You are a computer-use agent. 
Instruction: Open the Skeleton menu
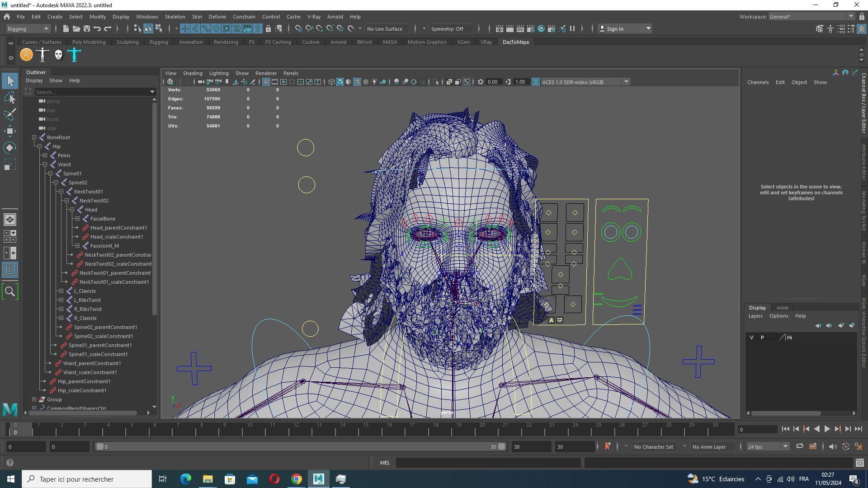coord(175,17)
